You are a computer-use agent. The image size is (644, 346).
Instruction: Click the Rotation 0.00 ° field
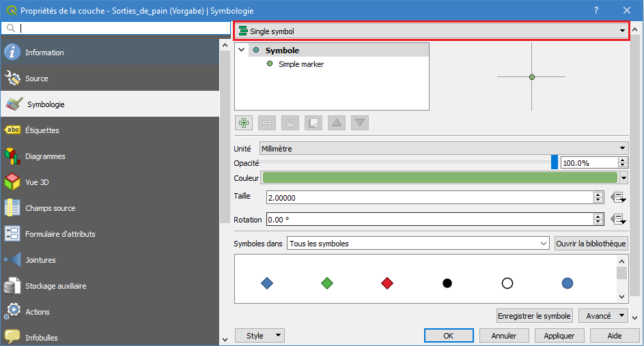430,219
